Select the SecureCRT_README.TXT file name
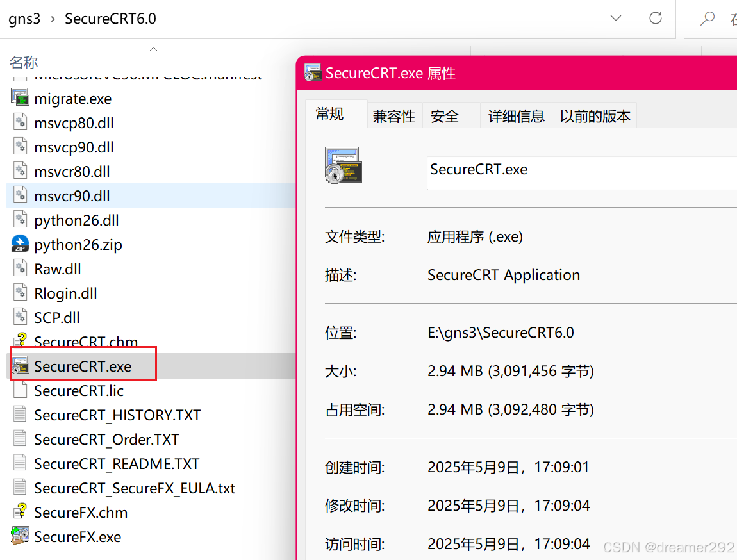This screenshot has width=737, height=560. [117, 464]
